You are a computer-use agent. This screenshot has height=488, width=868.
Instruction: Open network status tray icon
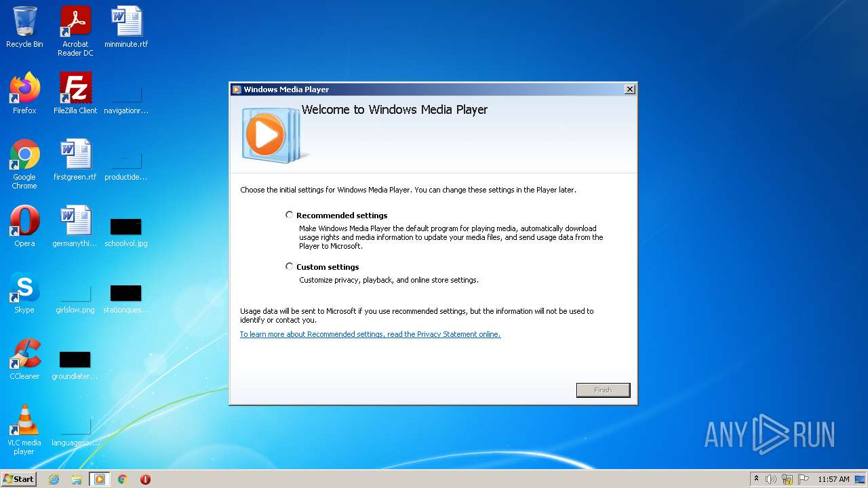[787, 479]
